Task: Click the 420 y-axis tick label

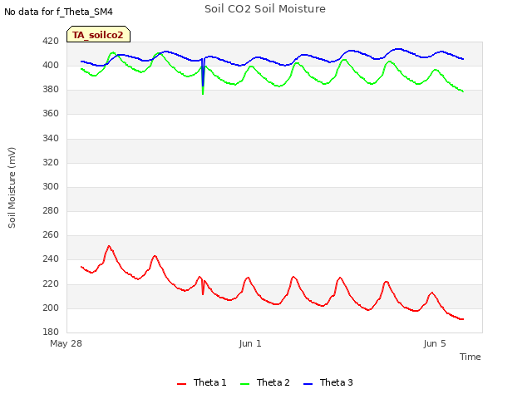Action: 51,42
